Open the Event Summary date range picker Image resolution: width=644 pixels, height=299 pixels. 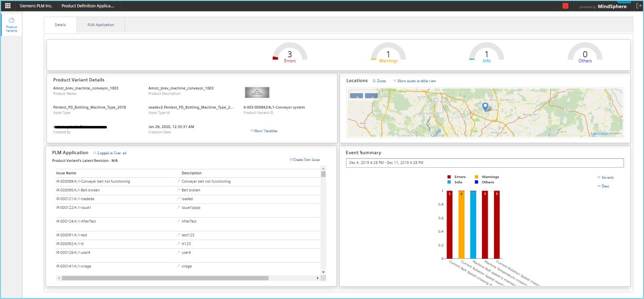(x=484, y=163)
